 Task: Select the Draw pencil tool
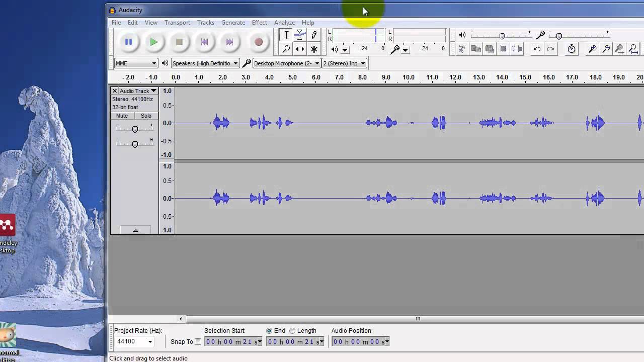click(x=314, y=35)
